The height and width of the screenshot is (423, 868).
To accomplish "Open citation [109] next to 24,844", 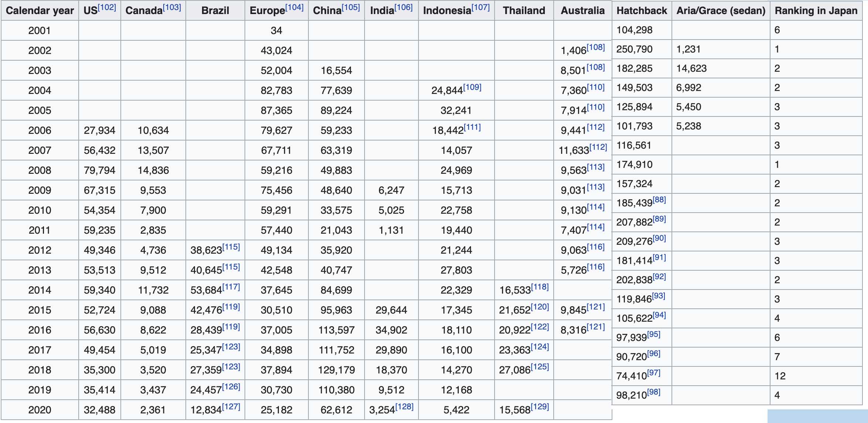I will (x=472, y=87).
